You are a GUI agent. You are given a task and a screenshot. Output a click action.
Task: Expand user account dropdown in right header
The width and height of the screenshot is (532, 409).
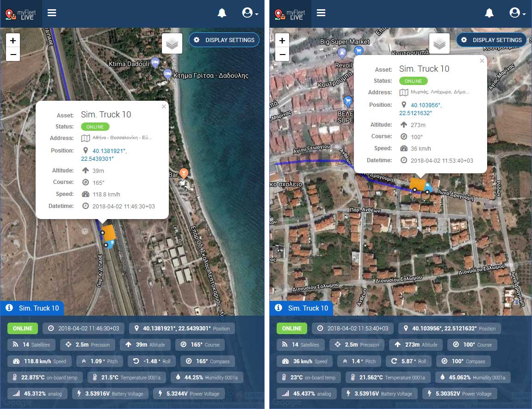pos(517,13)
